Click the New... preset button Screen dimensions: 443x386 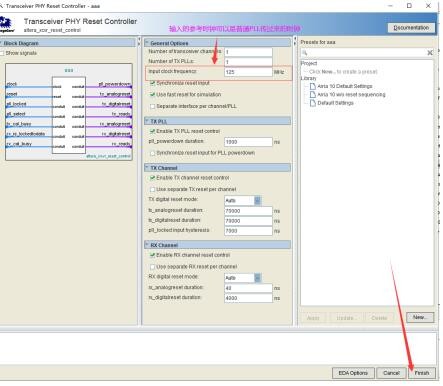click(x=420, y=317)
